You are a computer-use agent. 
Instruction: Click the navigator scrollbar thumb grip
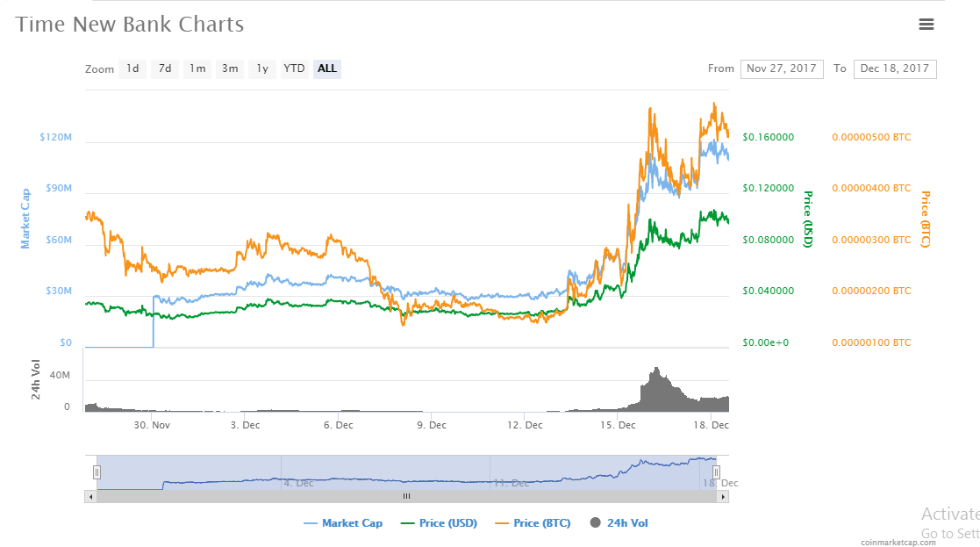pyautogui.click(x=406, y=496)
